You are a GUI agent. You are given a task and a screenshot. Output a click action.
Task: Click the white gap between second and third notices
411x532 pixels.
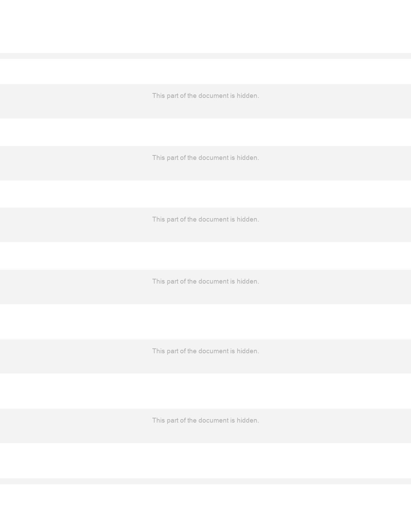(205, 194)
